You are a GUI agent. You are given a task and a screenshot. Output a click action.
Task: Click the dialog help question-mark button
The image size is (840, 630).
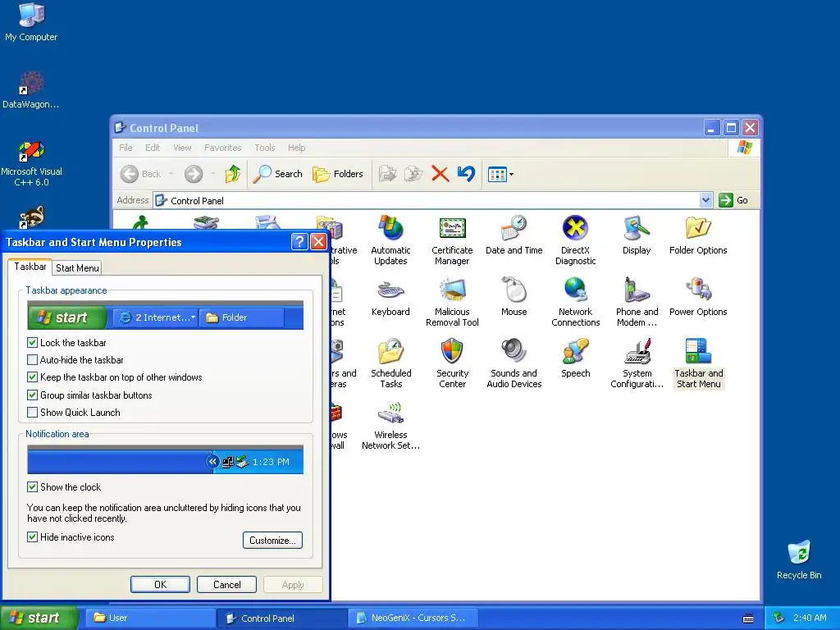[299, 242]
